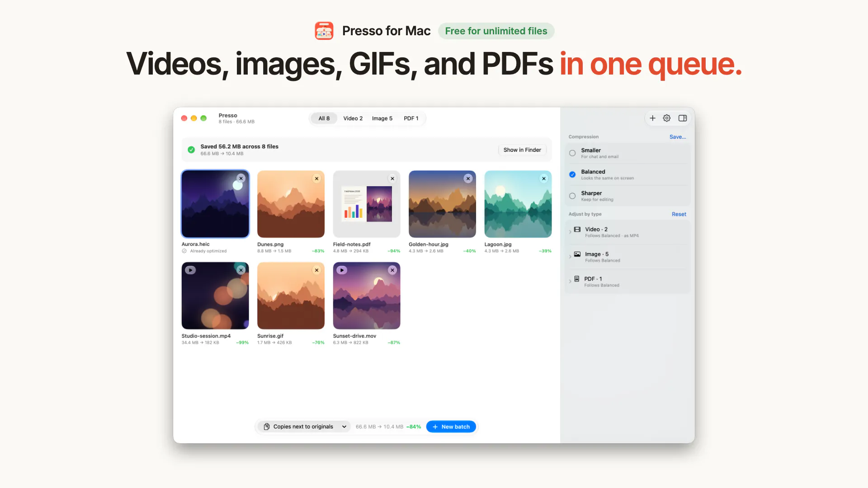Select the Lagoon.jpg thumbnail
Screen dimensions: 868x488
(518, 204)
